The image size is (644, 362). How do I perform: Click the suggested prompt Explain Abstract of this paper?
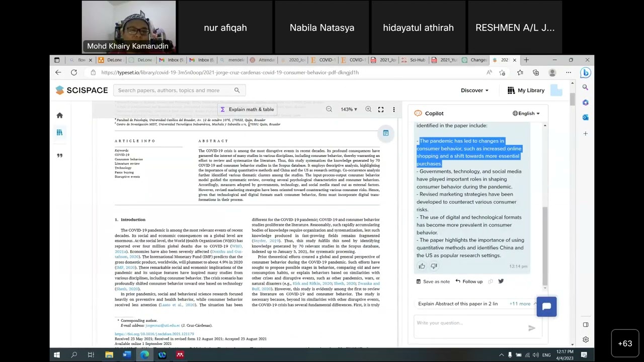(x=458, y=304)
